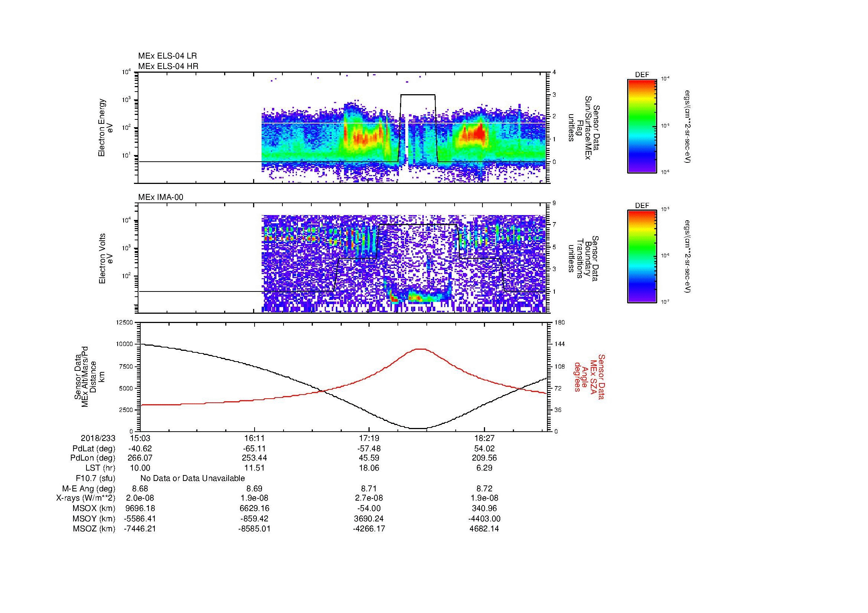Click the PdLat value '-65.11'
Image resolution: width=868 pixels, height=613 pixels.
click(x=255, y=449)
